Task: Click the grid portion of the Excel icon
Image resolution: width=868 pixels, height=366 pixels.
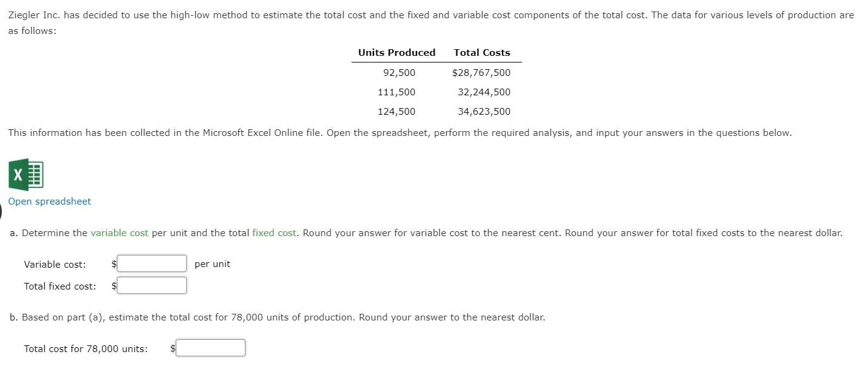Action: coord(35,175)
